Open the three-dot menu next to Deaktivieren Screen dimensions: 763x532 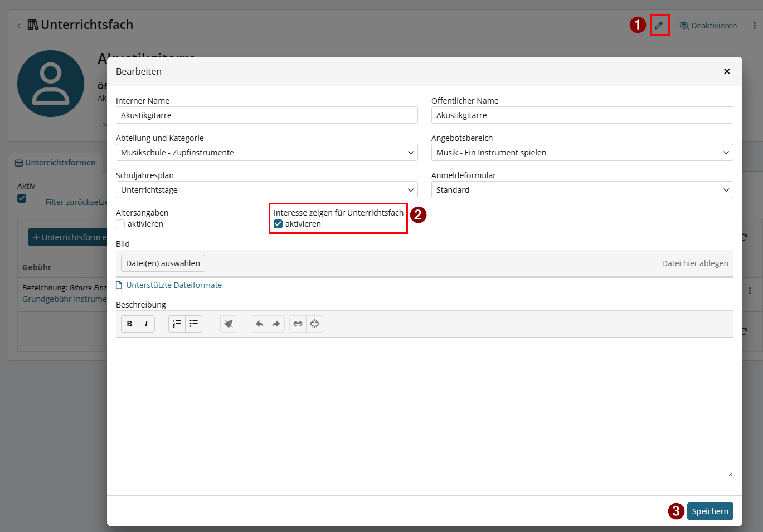[x=755, y=26]
